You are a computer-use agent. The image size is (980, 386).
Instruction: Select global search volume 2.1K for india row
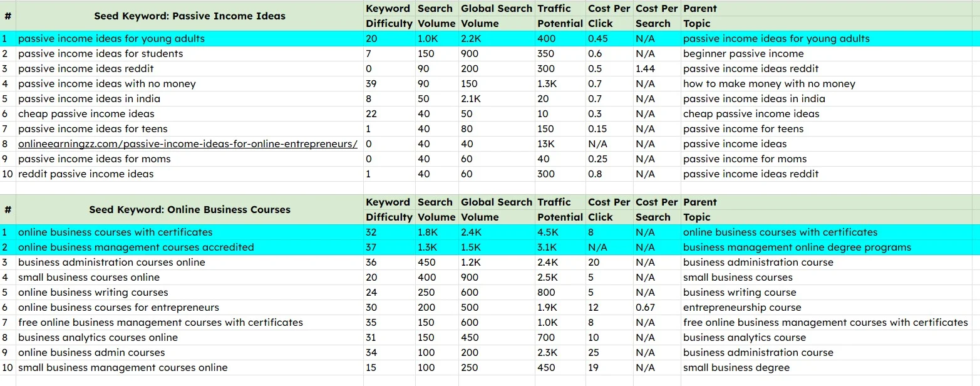(471, 99)
